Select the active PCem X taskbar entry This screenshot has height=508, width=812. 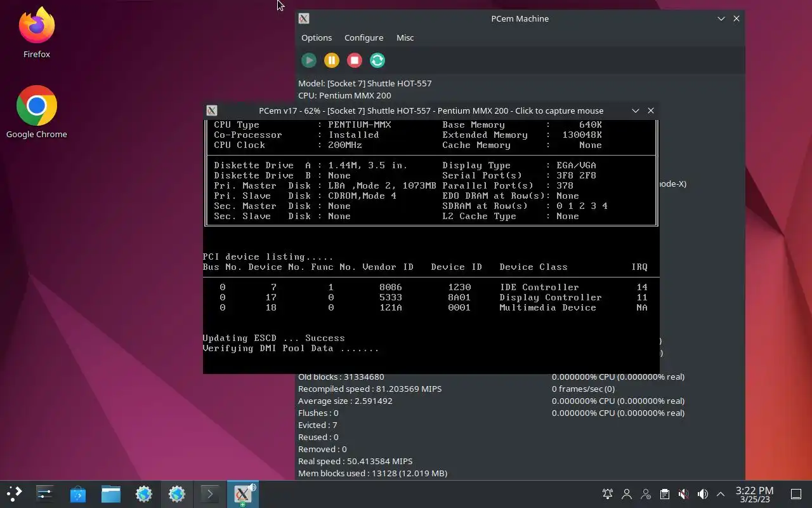[x=243, y=493]
